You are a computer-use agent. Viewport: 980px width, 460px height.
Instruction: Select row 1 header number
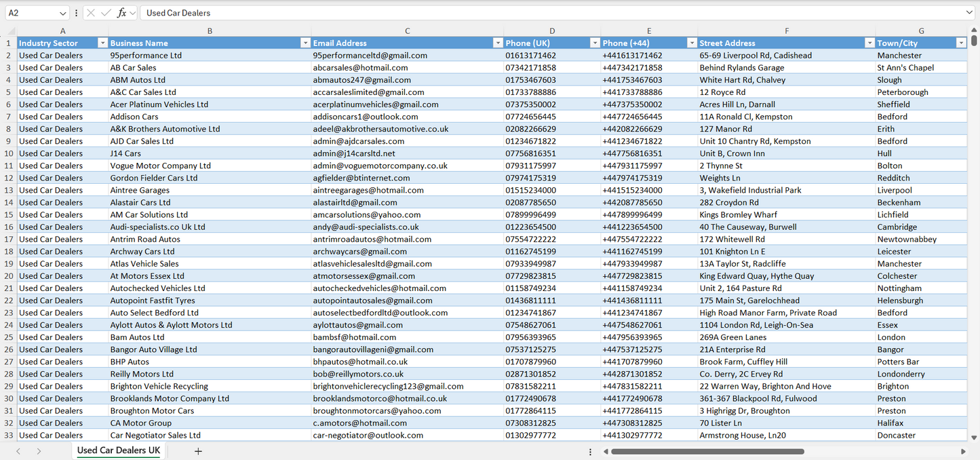(8, 43)
